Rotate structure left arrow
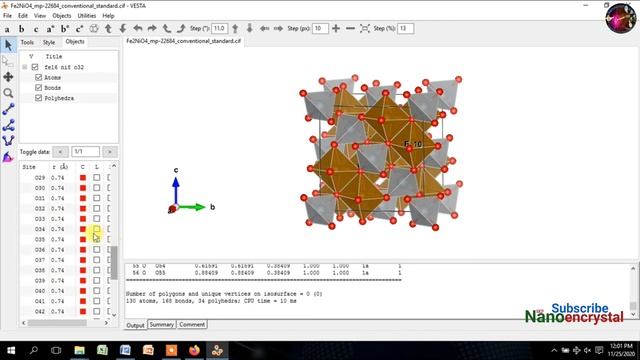Screen dimensions: 640x360 point(138,29)
